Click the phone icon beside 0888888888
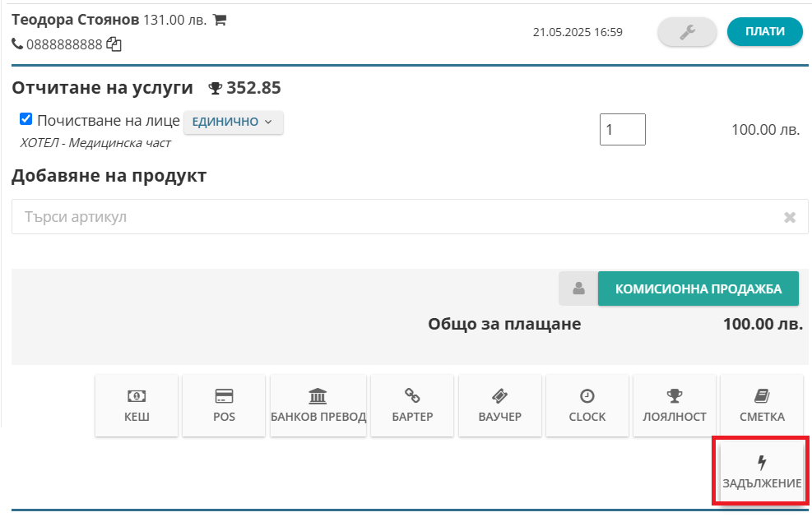 [17, 44]
